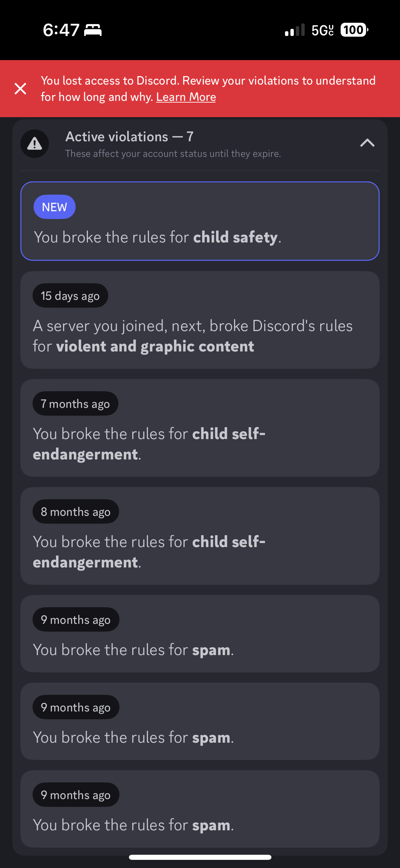Screen dimensions: 400x868
Task: Open the 7 months ago child self-endangerment violation
Action: pos(200,428)
